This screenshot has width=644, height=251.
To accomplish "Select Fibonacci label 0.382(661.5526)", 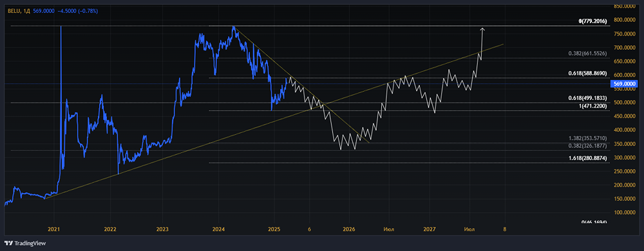I will tap(587, 54).
